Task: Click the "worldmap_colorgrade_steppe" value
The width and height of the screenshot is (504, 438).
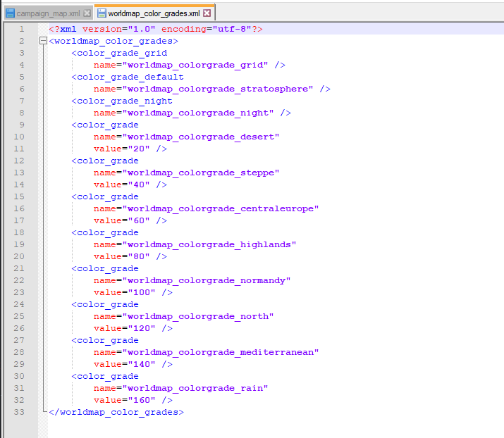Action: pos(201,173)
